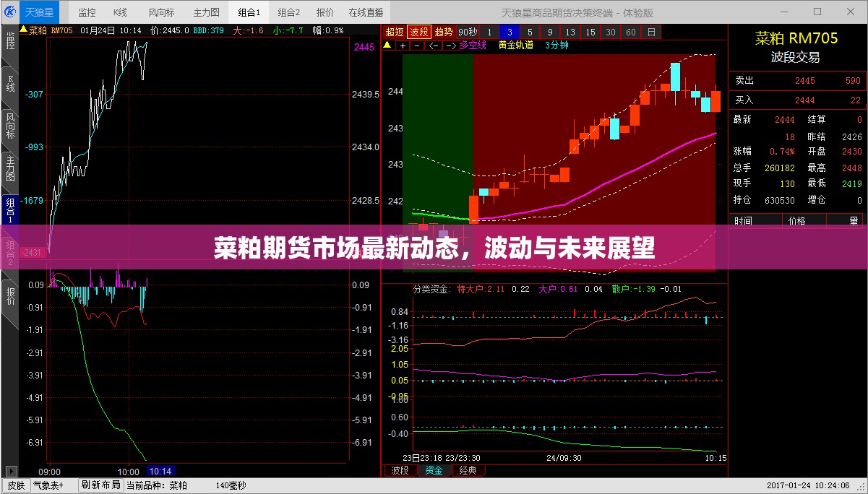Click the 买入 buy price row
868x494 pixels.
pos(798,100)
